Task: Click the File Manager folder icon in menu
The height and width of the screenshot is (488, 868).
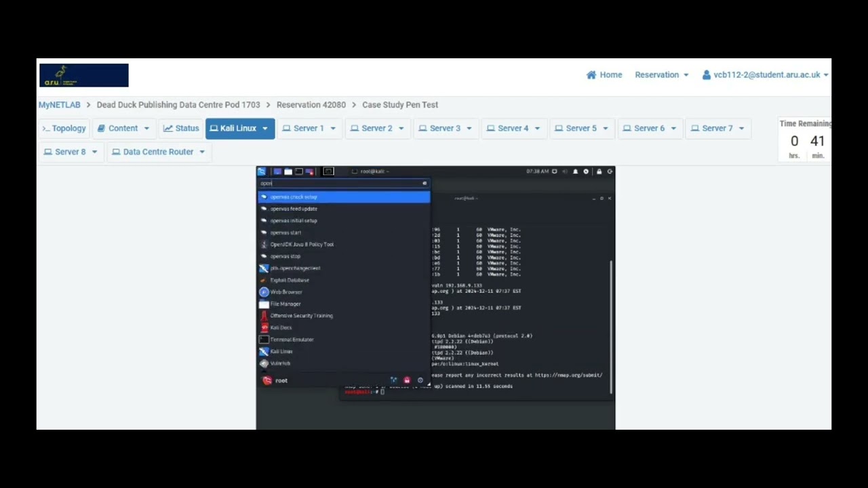Action: 264,304
